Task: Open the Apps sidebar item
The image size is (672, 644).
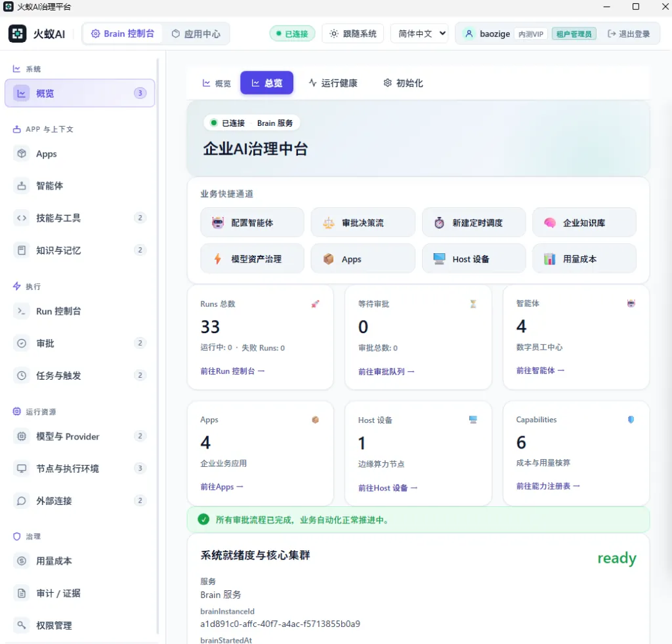Action: pyautogui.click(x=79, y=153)
